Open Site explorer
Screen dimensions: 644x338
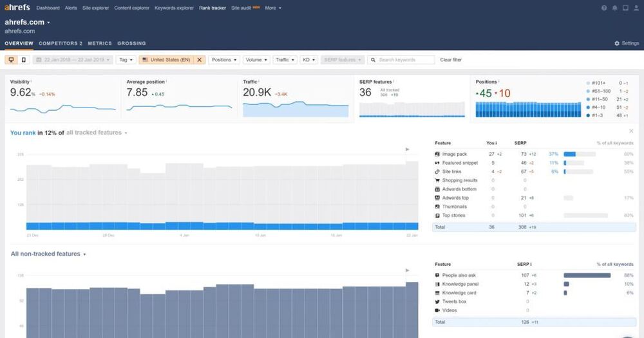[96, 8]
